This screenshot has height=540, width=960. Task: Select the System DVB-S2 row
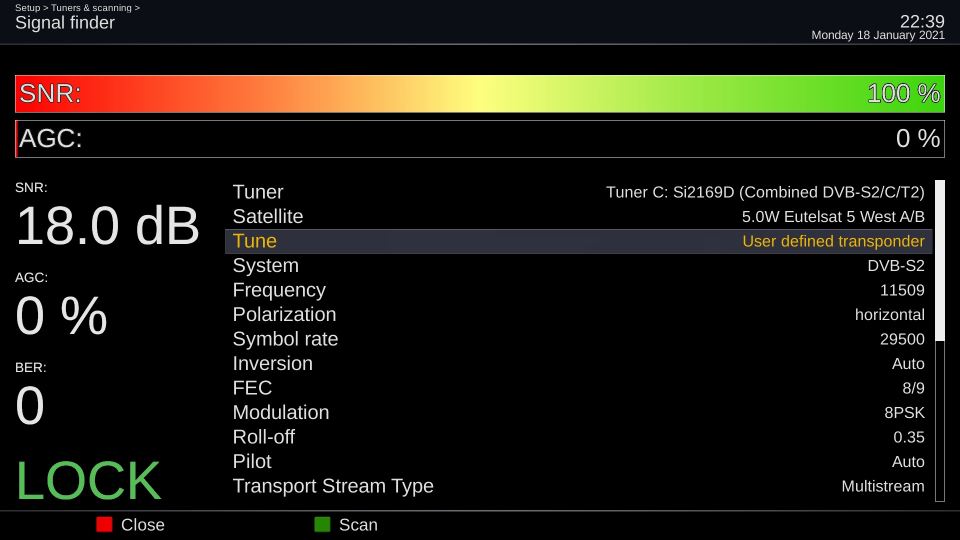(x=578, y=266)
